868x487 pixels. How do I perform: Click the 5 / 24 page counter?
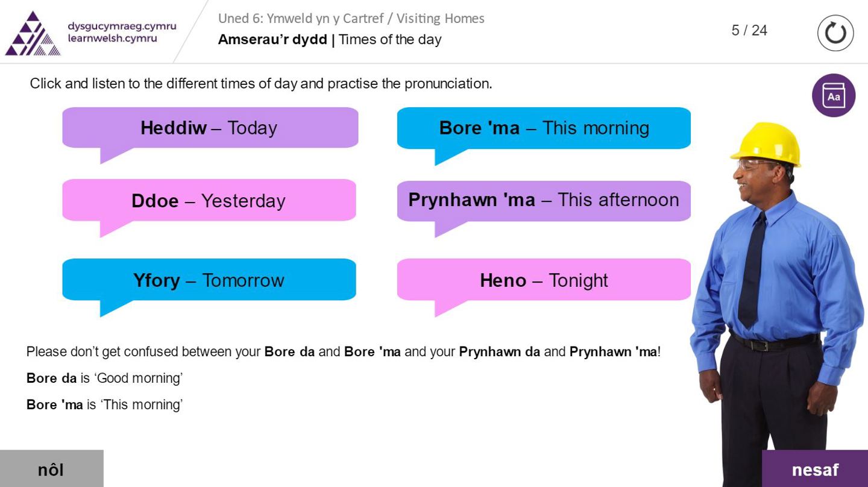(x=749, y=31)
